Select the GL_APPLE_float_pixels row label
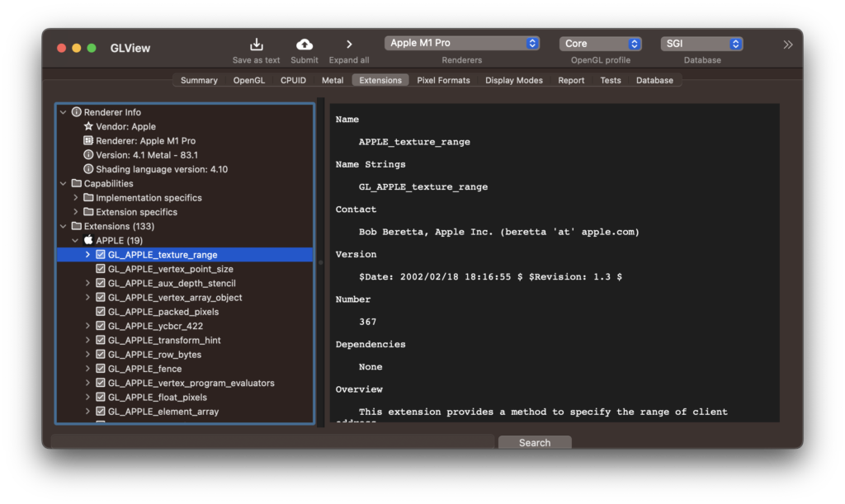Image resolution: width=845 pixels, height=504 pixels. [x=158, y=398]
